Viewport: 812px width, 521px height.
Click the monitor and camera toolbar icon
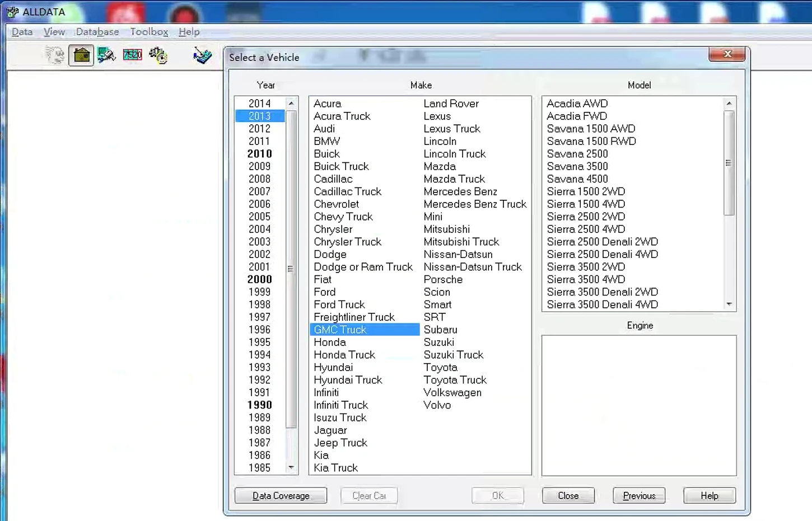[106, 55]
